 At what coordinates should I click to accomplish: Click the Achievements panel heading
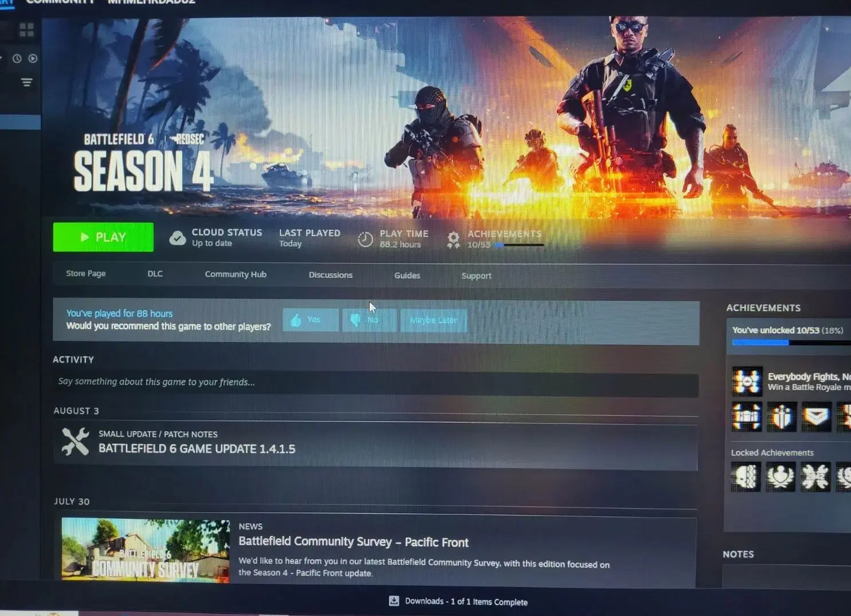coord(763,308)
